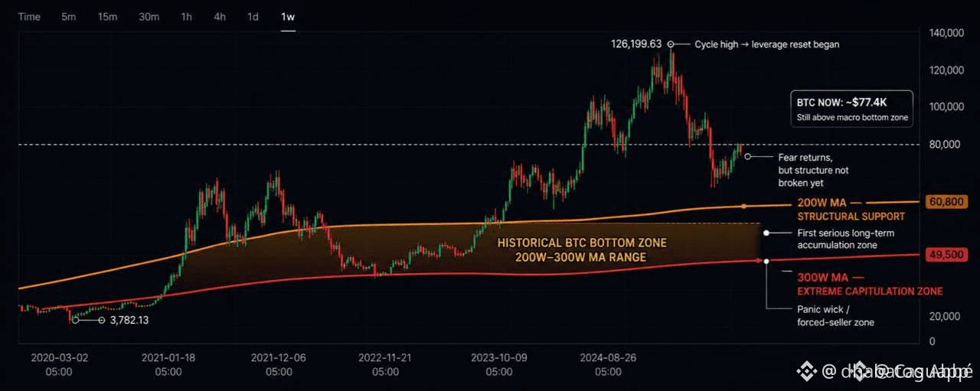The height and width of the screenshot is (391, 980).
Task: Click the 2020-03-02 date axis label
Action: point(59,364)
